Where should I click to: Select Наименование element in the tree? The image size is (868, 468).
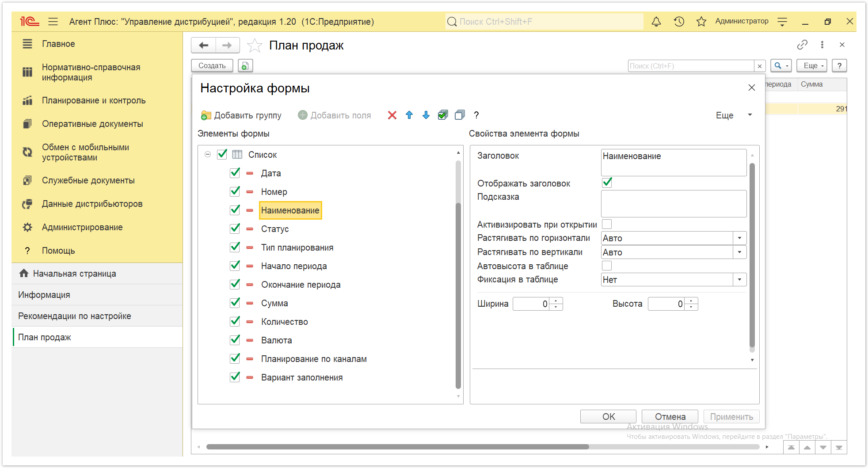point(290,210)
